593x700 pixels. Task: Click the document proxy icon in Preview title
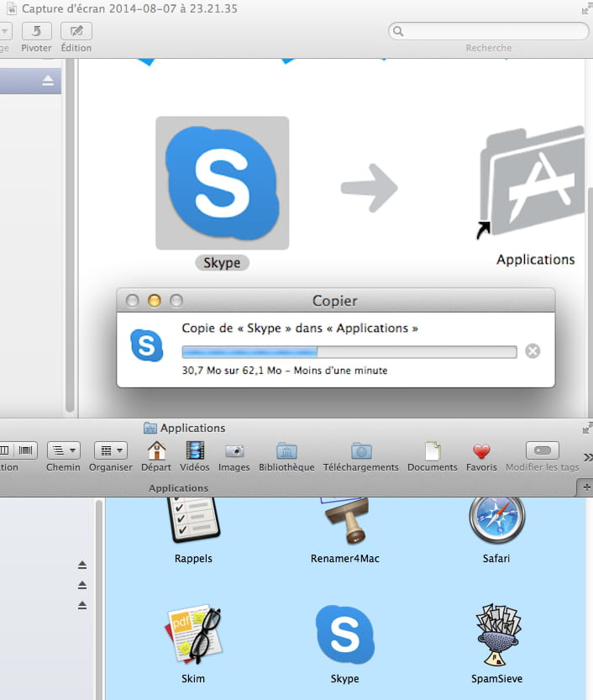click(12, 8)
